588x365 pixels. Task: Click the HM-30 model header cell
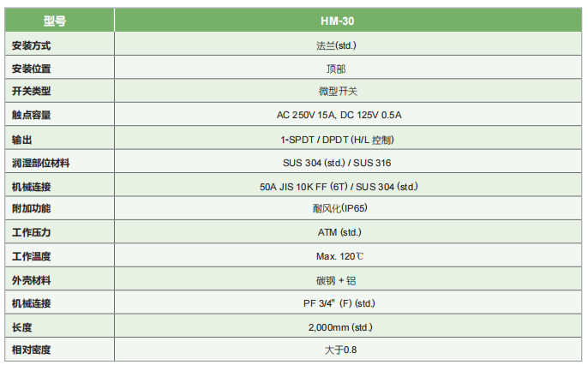[x=340, y=21]
